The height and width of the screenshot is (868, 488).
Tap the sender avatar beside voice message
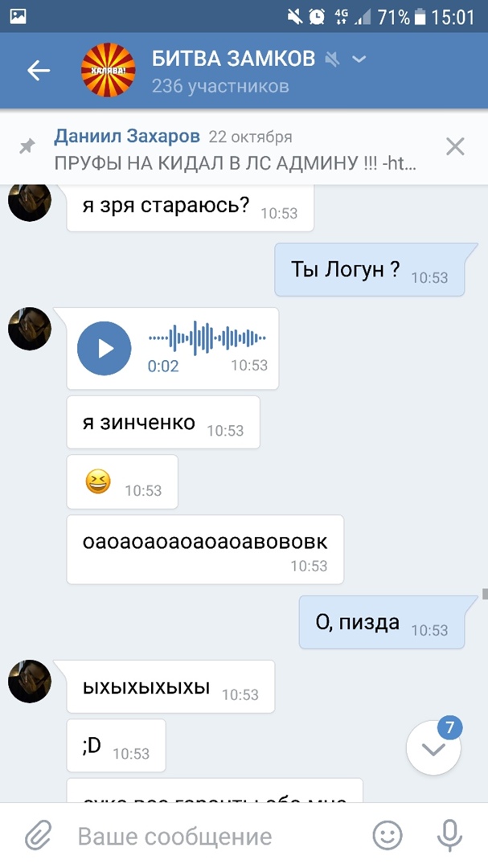click(x=30, y=329)
